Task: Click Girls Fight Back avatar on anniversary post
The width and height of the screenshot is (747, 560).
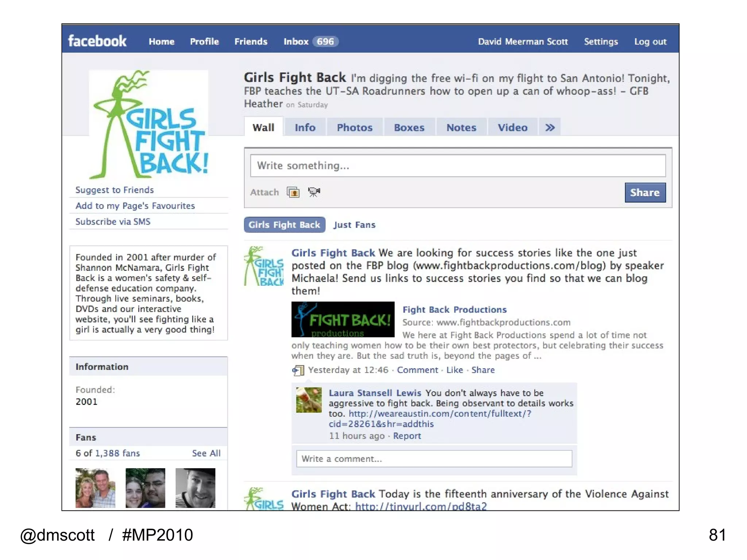Action: 264,499
